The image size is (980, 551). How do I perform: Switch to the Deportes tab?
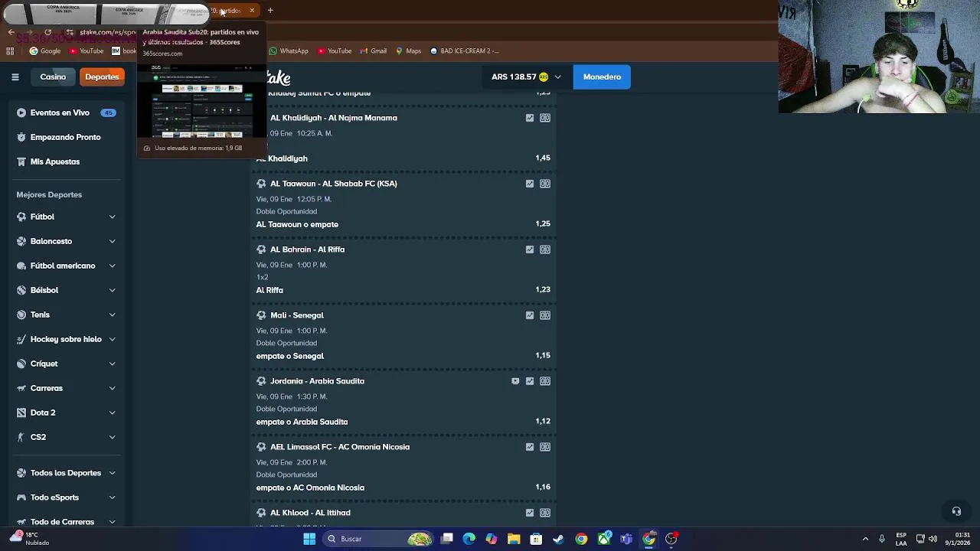coord(102,77)
